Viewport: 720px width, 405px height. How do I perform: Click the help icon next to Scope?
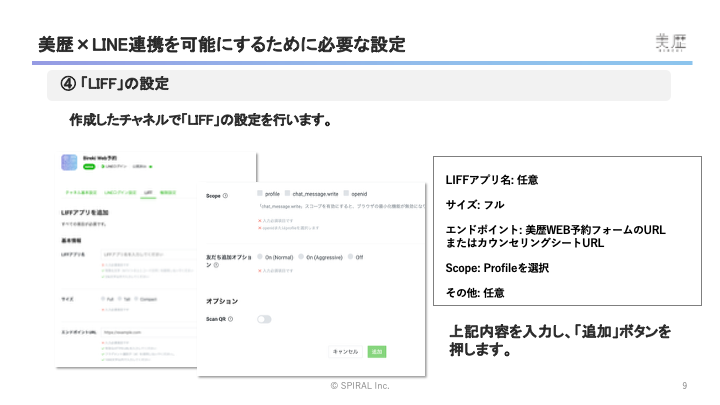click(226, 195)
